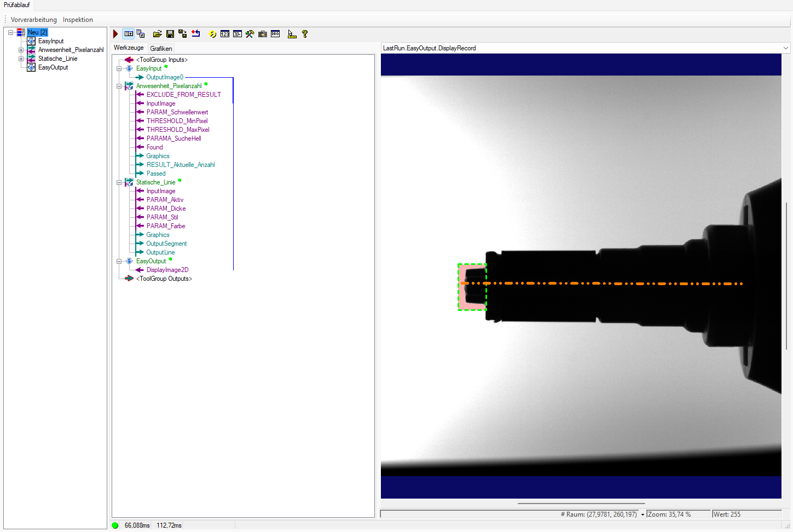Click the red Run play arrow
Viewport: 793px width, 532px height.
click(x=115, y=34)
